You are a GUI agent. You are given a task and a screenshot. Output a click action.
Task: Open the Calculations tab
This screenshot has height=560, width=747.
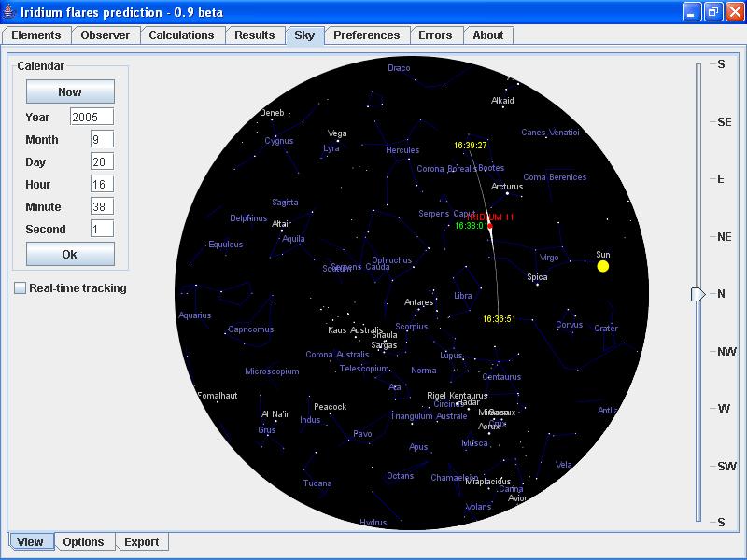click(181, 35)
